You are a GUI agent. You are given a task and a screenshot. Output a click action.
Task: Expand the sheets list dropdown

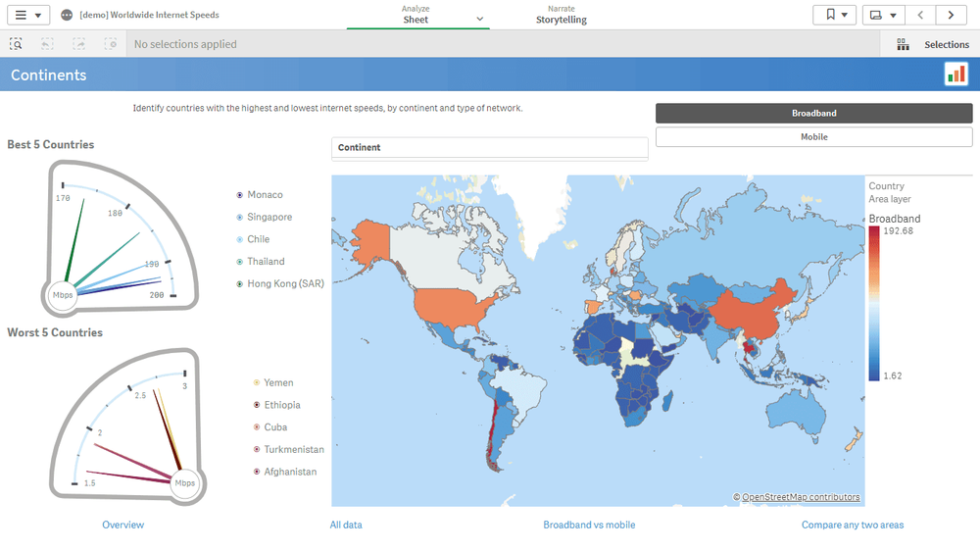coord(882,15)
